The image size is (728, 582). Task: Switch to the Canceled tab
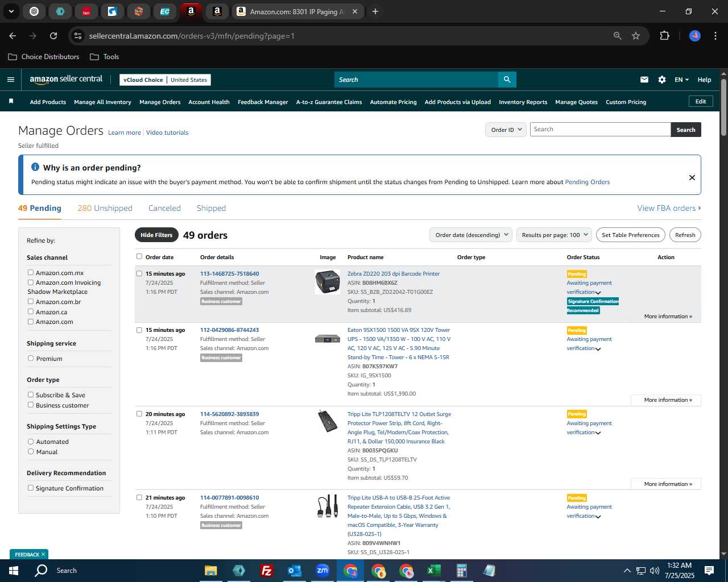pyautogui.click(x=164, y=208)
